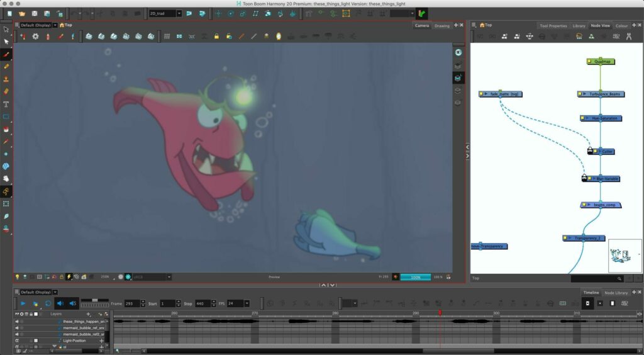644x355 pixels.
Task: Select the Rectangle shape tool
Action: (6, 116)
